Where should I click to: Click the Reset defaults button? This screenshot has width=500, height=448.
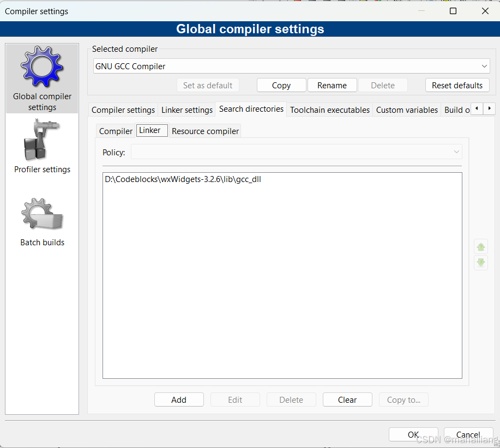coord(457,86)
